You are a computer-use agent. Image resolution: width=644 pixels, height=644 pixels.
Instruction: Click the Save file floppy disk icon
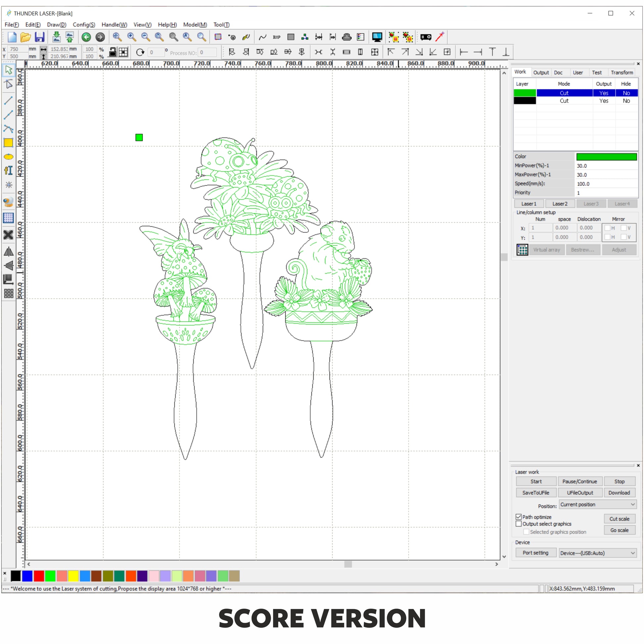pyautogui.click(x=39, y=37)
